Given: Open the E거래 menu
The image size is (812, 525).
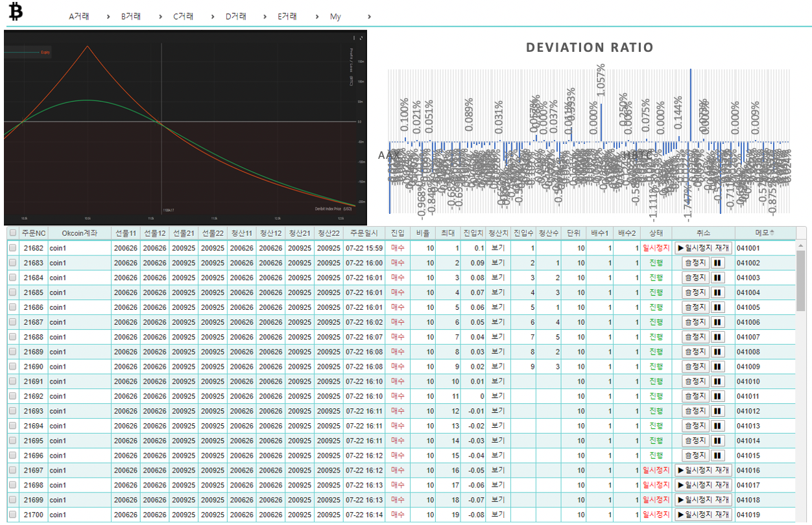Looking at the screenshot, I should pos(287,17).
